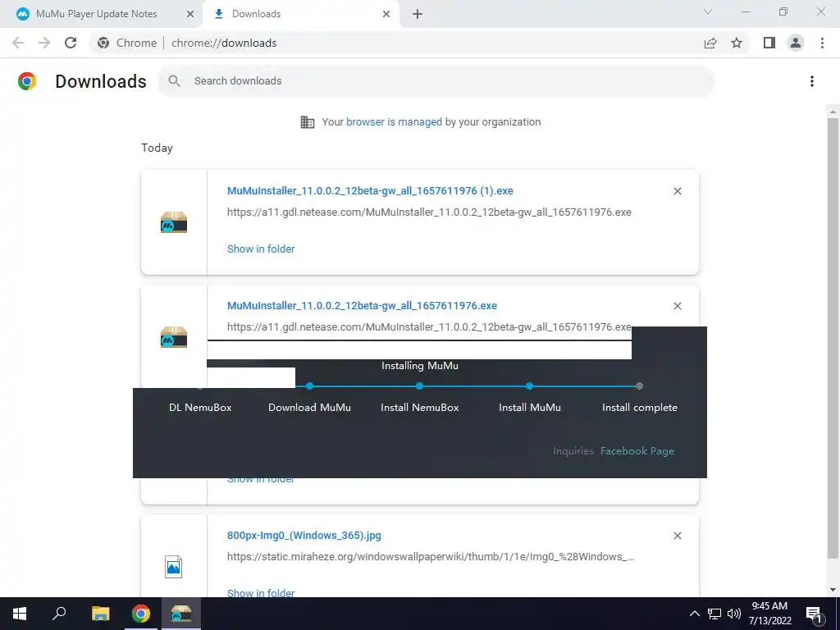
Task: Click the Install NemuBox progress step dot
Action: click(x=419, y=386)
